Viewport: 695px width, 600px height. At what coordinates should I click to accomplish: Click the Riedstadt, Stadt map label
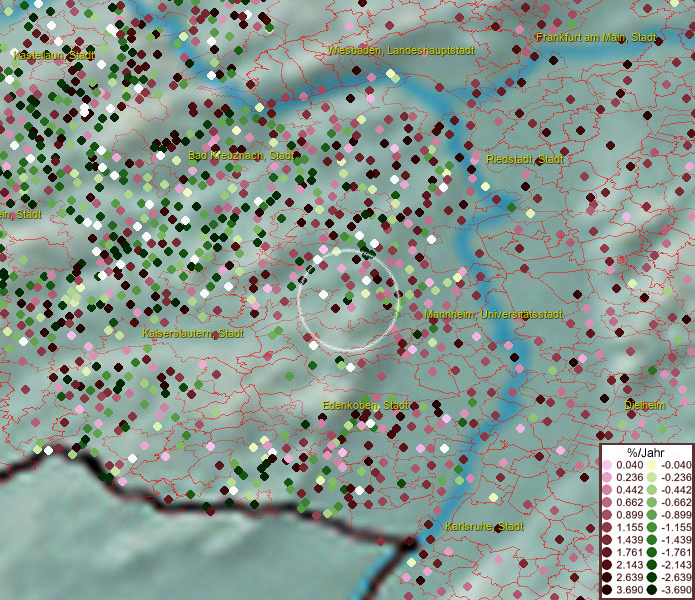tap(525, 160)
